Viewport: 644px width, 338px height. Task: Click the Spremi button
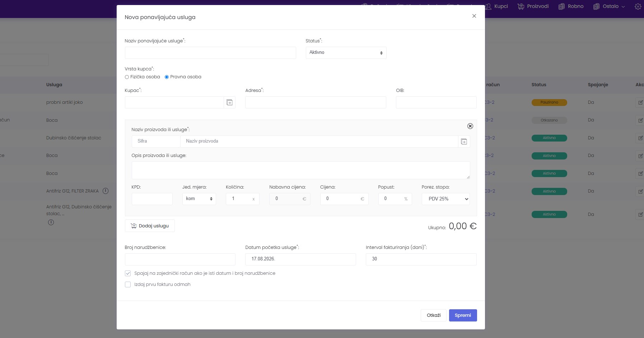click(463, 315)
